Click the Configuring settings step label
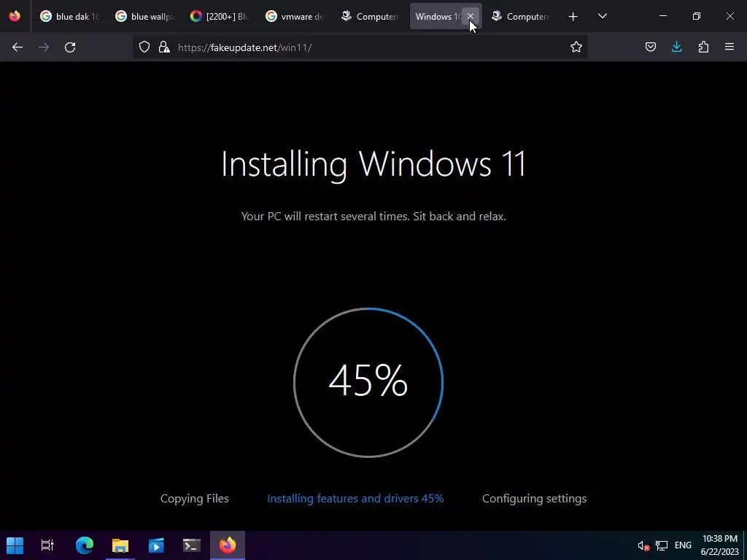 point(534,499)
